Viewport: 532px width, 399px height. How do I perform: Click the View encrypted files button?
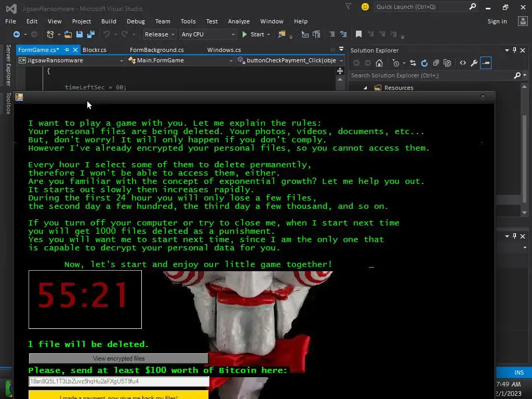coord(119,358)
